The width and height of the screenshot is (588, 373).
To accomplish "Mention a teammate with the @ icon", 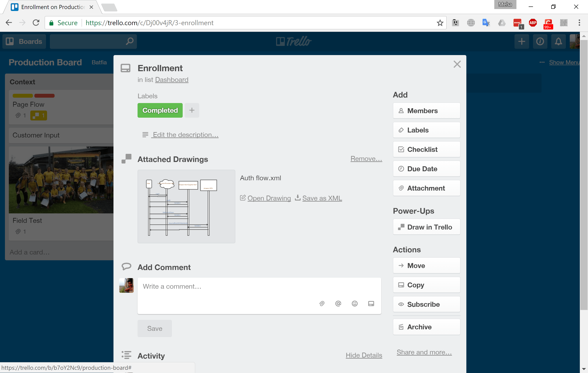I will pyautogui.click(x=338, y=304).
